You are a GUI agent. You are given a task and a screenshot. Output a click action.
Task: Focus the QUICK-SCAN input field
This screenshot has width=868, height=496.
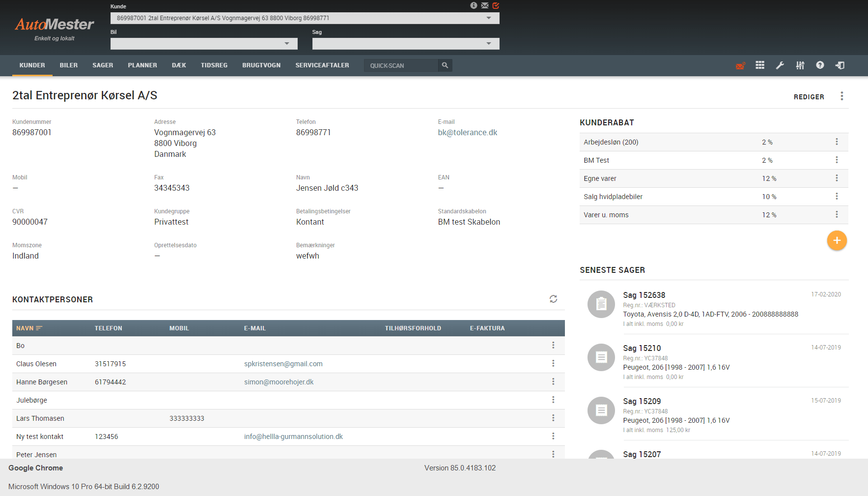coord(400,65)
